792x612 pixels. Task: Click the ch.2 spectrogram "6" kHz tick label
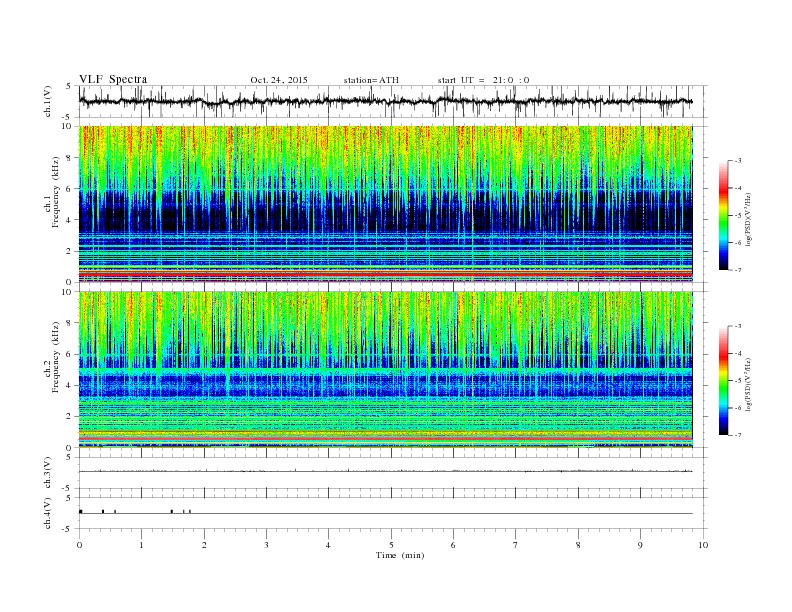69,354
